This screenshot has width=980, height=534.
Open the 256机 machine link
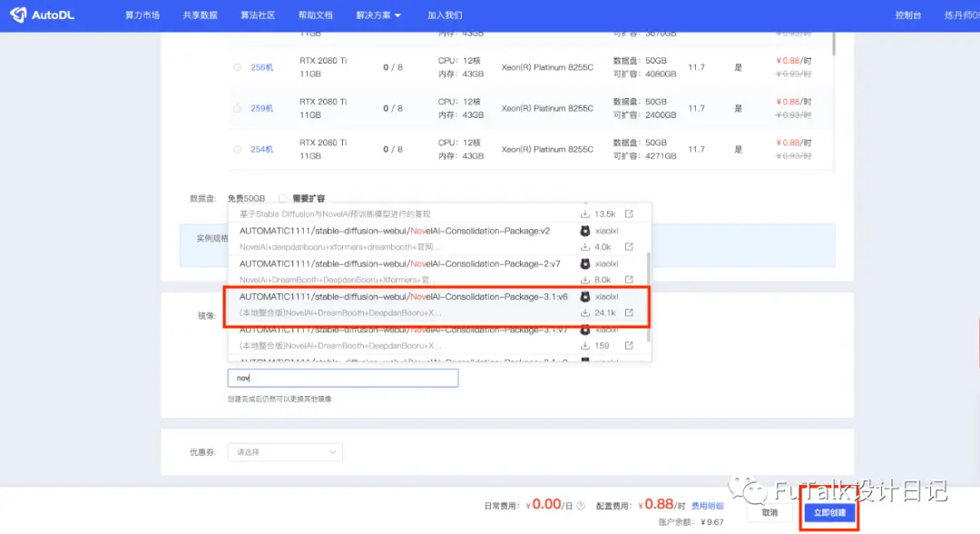(x=262, y=67)
